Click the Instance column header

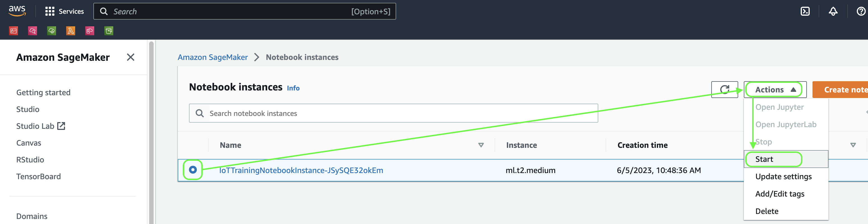(x=521, y=145)
